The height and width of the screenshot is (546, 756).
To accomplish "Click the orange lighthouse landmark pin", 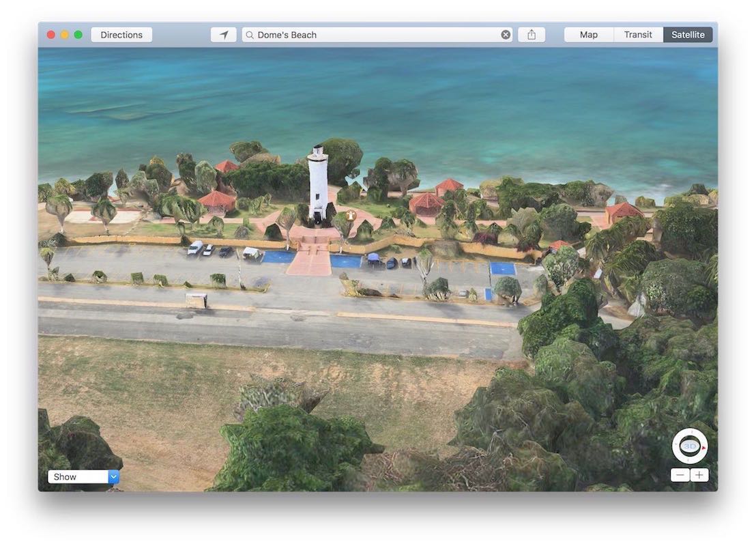I will 351,215.
